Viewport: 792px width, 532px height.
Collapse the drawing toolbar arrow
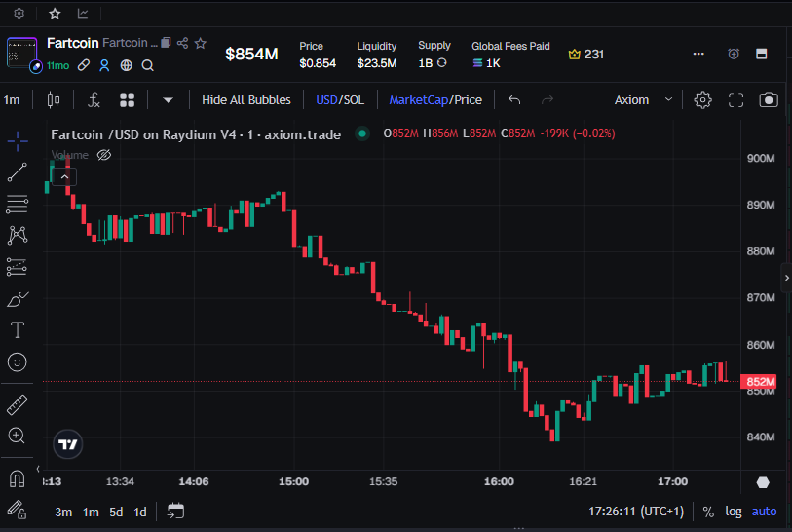(x=38, y=469)
